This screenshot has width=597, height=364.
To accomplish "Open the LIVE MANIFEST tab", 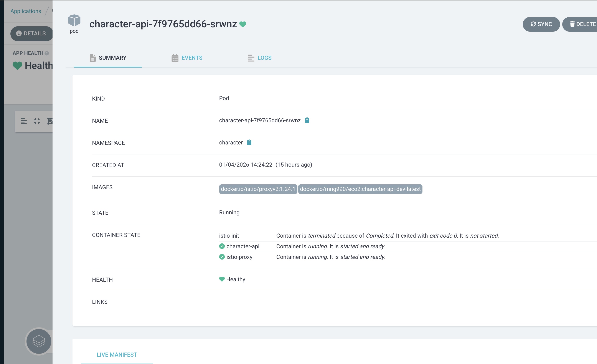I will 117,354.
